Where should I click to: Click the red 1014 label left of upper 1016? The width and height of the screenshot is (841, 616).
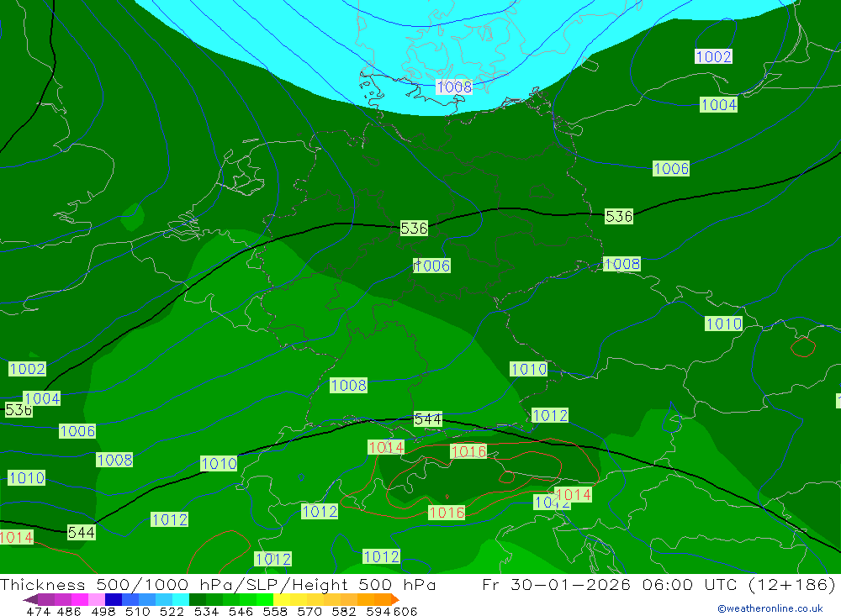[x=386, y=447]
